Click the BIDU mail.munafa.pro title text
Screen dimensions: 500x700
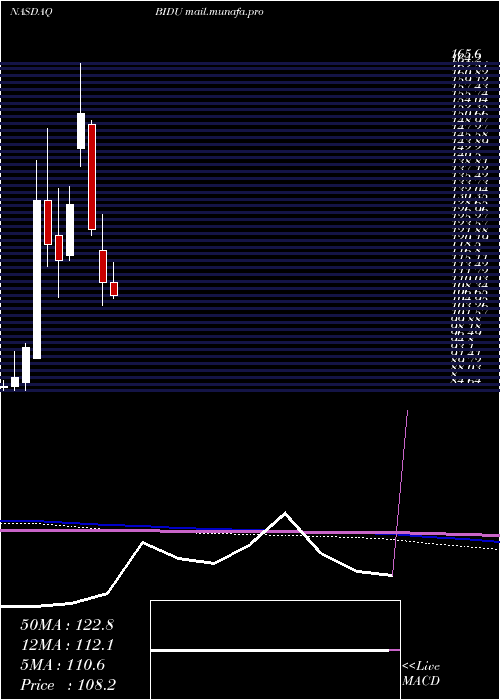[x=209, y=12]
